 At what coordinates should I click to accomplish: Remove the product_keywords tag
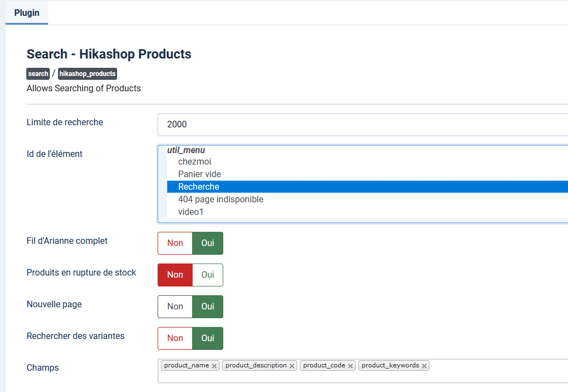tap(424, 366)
